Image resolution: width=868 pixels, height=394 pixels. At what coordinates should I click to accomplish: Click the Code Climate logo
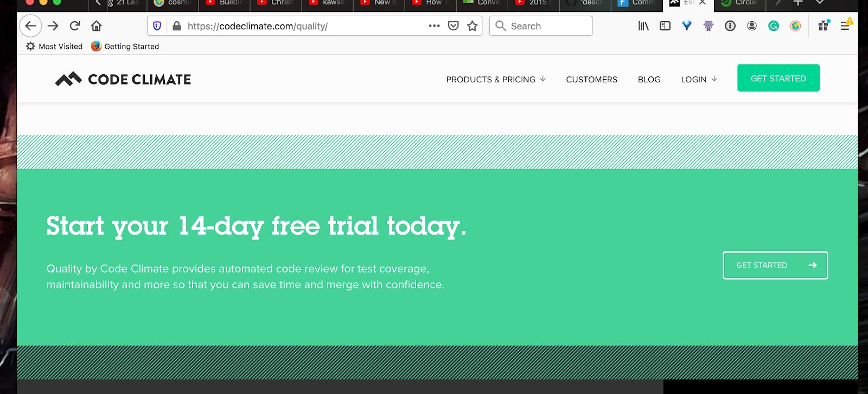pyautogui.click(x=123, y=79)
